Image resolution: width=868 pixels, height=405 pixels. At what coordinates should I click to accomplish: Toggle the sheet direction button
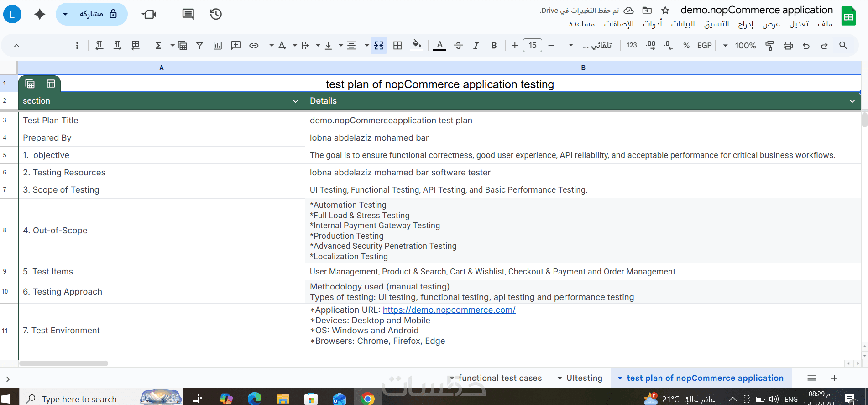coord(136,46)
